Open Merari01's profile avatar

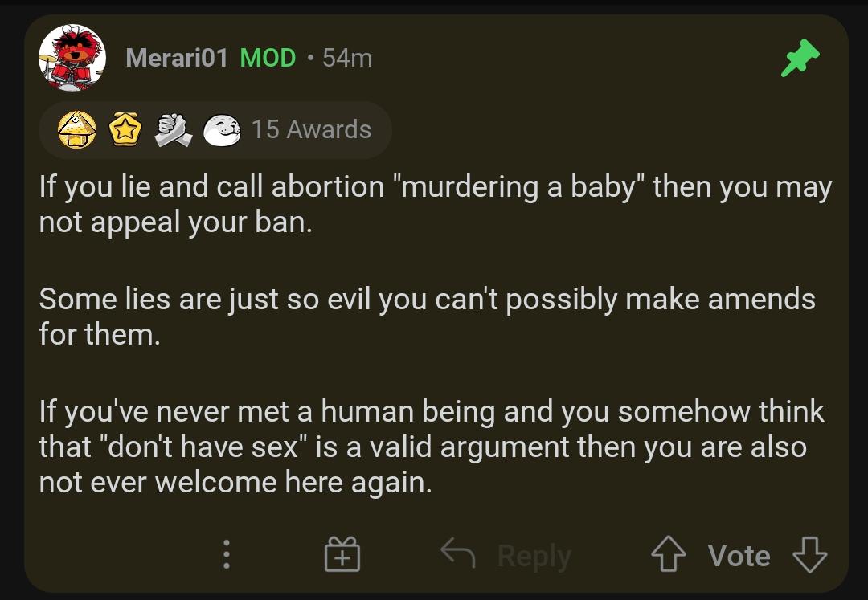point(72,58)
